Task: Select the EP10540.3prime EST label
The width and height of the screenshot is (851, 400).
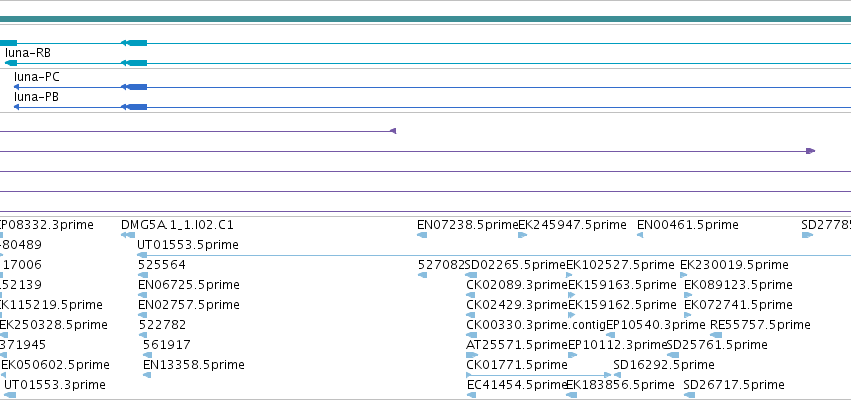Action: (x=656, y=325)
